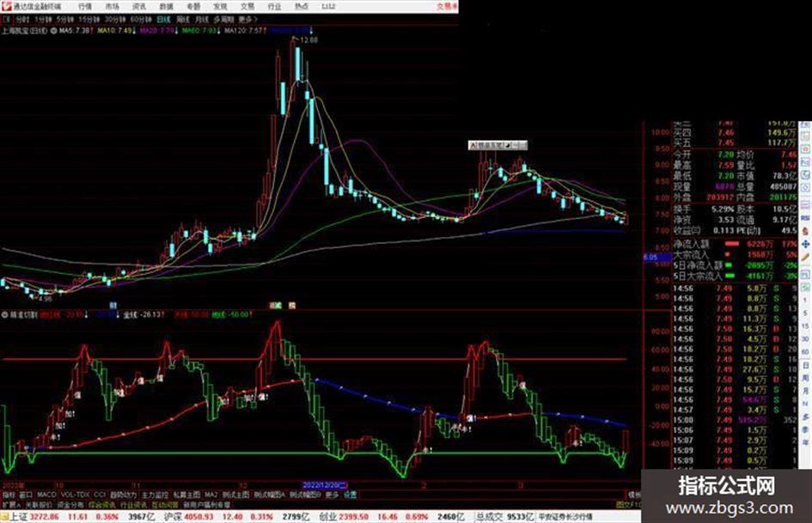The image size is (812, 523).
Task: Open the 窗口 selector in indicator bar
Action: [26, 495]
